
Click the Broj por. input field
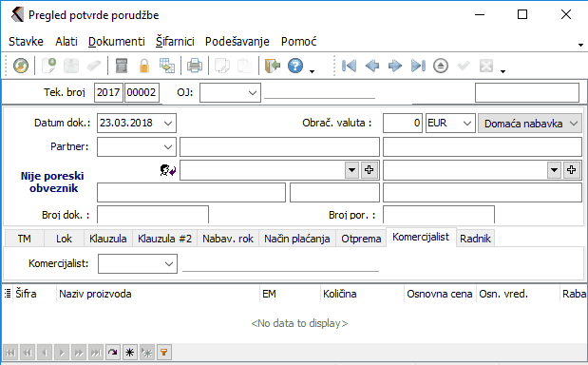click(439, 215)
